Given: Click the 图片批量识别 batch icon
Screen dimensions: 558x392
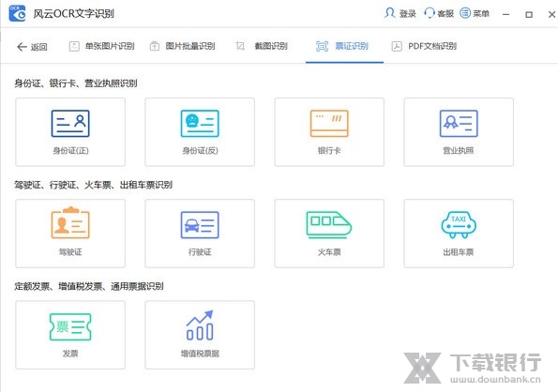Looking at the screenshot, I should 155,46.
